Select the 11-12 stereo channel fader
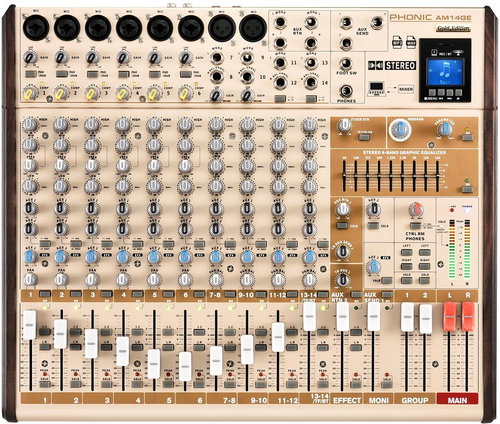Viewport: 500px width, 424px height. (x=278, y=337)
